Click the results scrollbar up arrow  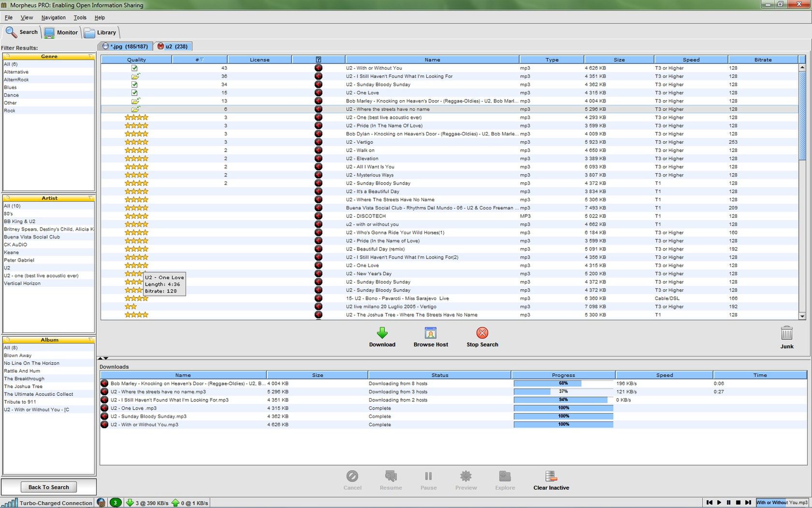click(x=802, y=68)
